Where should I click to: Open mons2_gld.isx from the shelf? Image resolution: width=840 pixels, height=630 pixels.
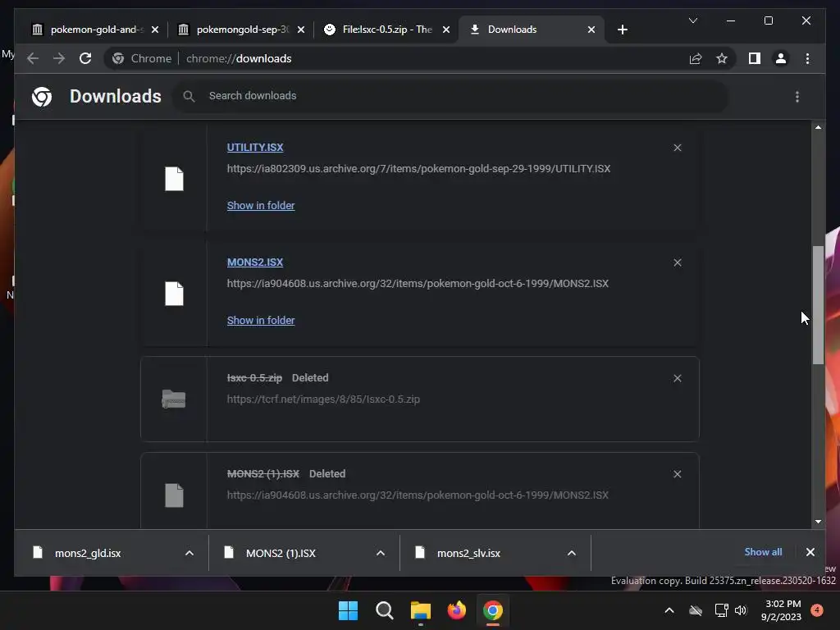89,553
